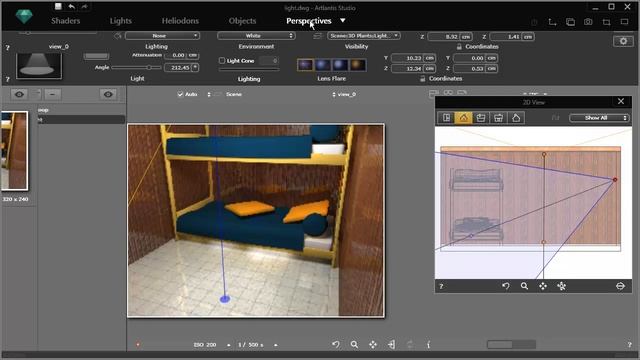Viewport: 640px width, 360px height.
Task: Click the camera render icon in the top bar
Action: (588, 22)
